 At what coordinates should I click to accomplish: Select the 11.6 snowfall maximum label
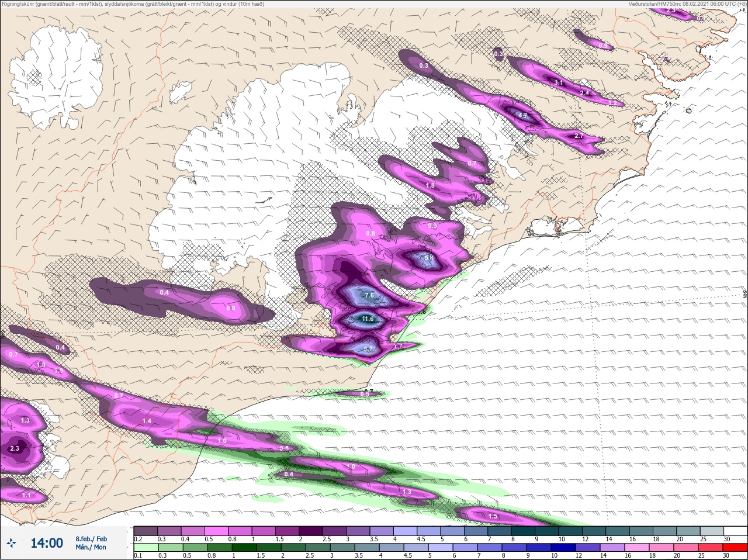[x=368, y=319]
